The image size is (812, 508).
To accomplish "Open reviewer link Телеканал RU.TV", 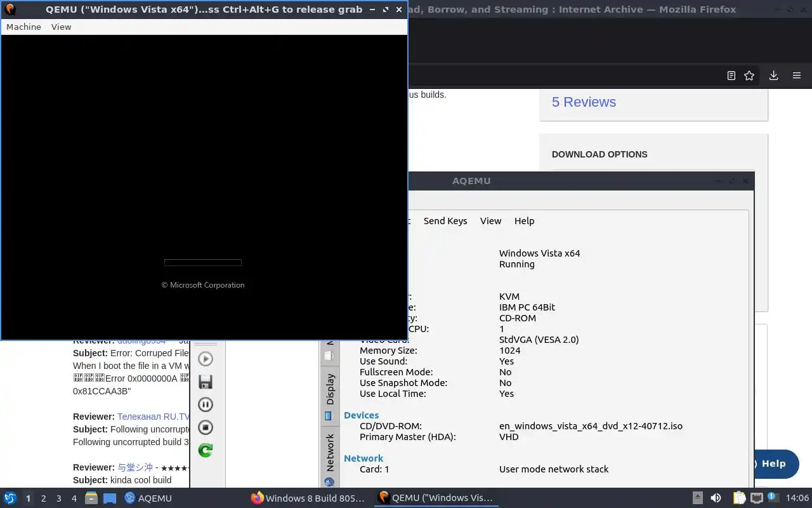I will coord(154,417).
